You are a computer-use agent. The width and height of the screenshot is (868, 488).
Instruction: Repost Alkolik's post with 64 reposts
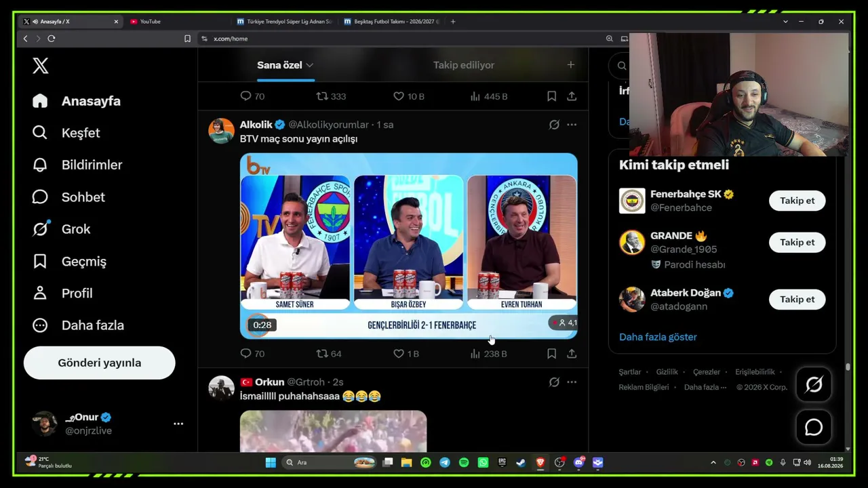329,354
